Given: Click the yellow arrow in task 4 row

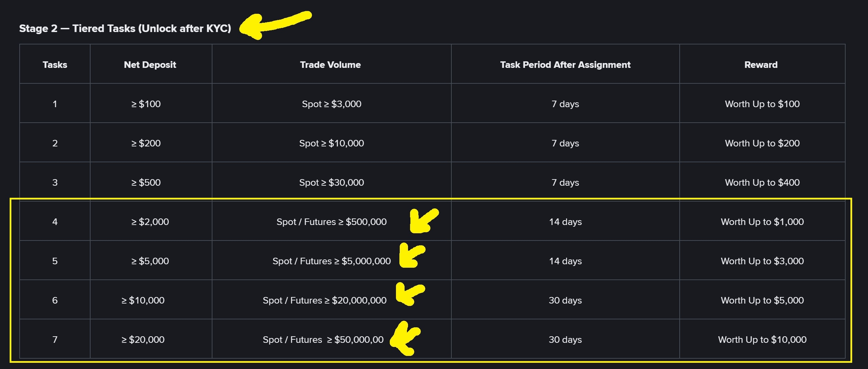Looking at the screenshot, I should pyautogui.click(x=424, y=221).
